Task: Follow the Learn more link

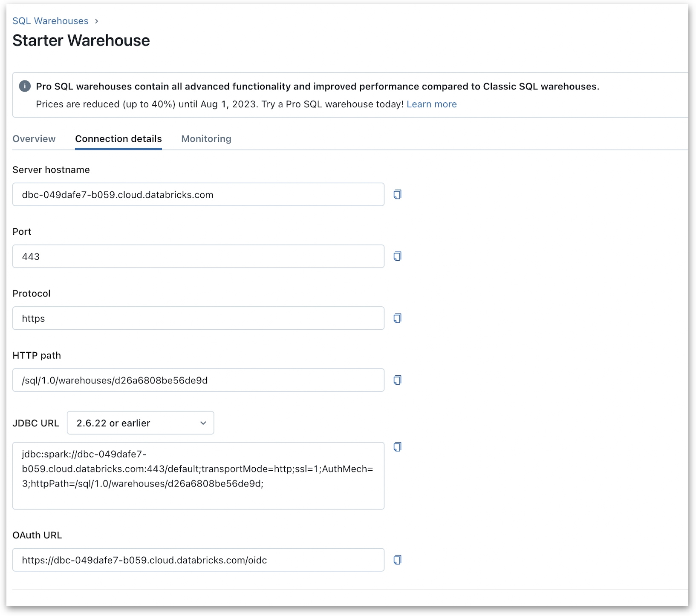Action: tap(431, 104)
